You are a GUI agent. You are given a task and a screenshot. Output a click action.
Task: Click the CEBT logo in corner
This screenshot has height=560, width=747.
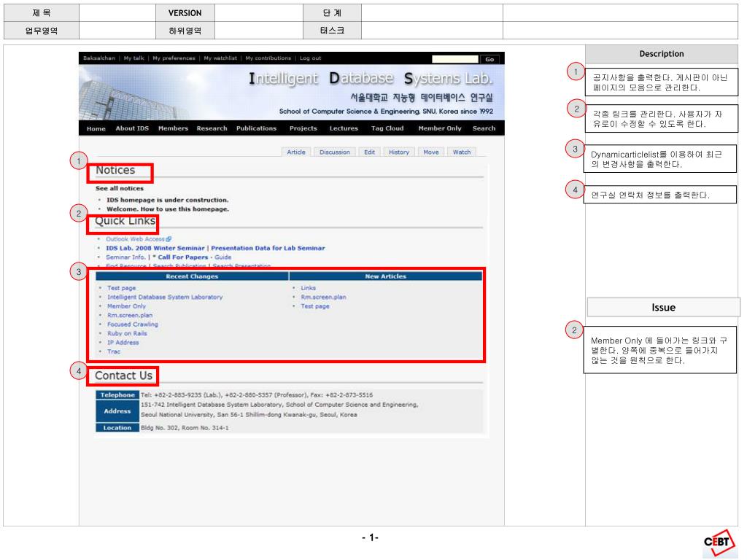point(719,542)
